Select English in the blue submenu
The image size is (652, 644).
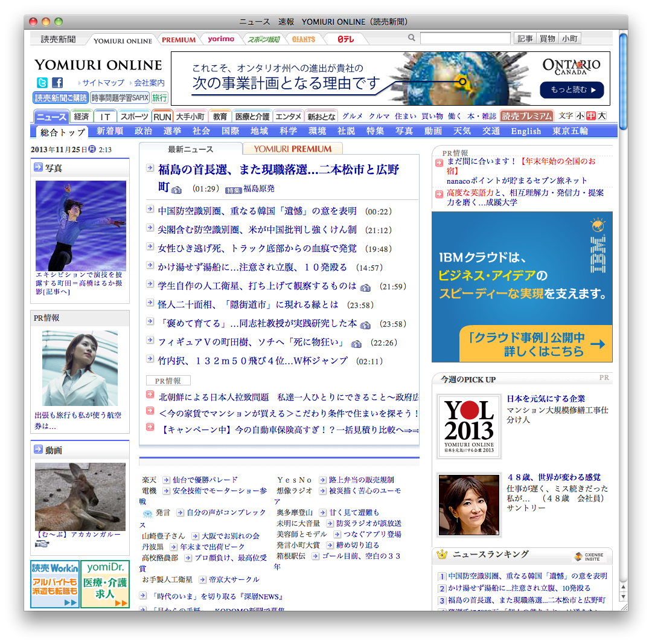pos(526,131)
